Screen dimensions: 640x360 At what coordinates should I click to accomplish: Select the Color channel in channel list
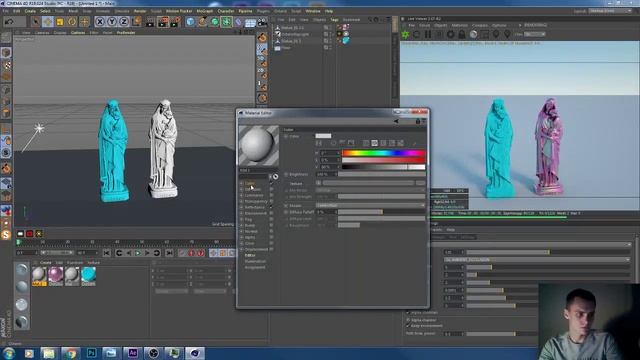pyautogui.click(x=250, y=184)
